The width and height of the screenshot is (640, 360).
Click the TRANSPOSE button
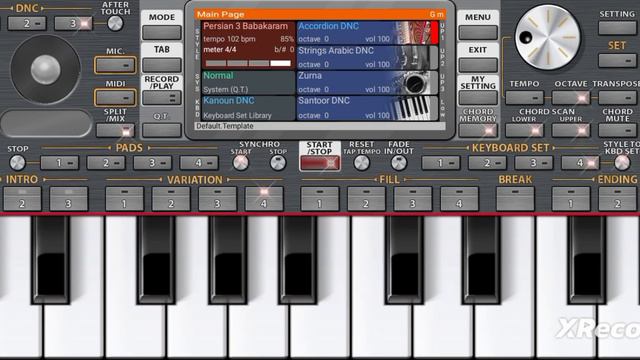[x=617, y=98]
